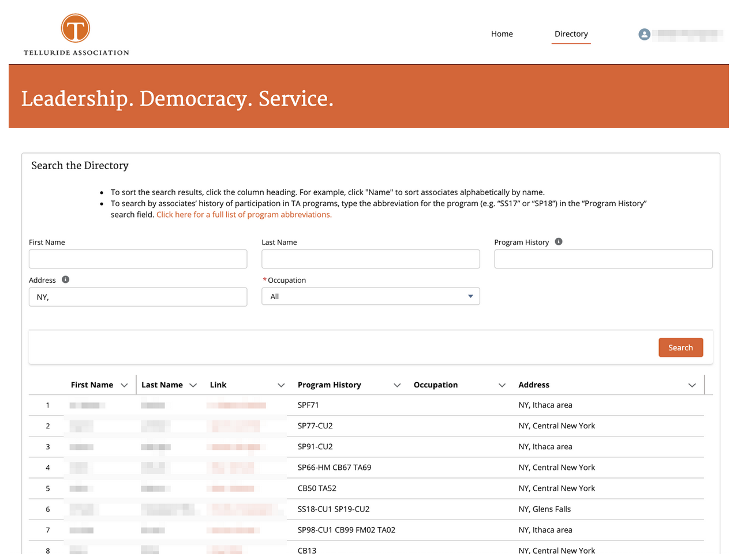Open the full program abbreviations list link

[244, 215]
